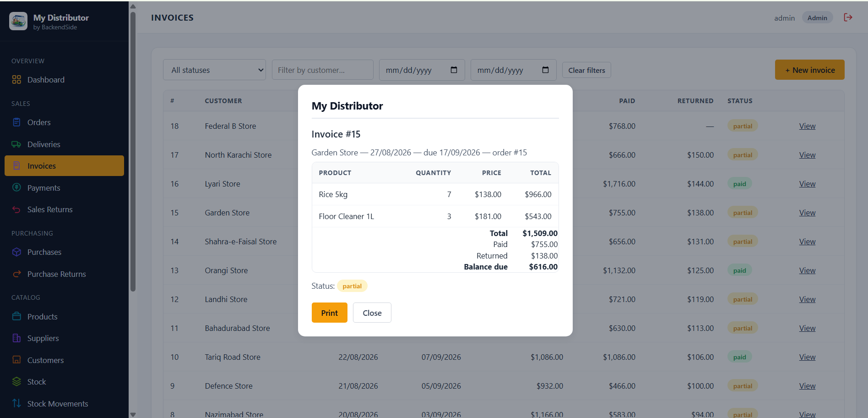Screen dimensions: 868x418
Task: Open Dashboard from the sidebar
Action: coord(64,80)
